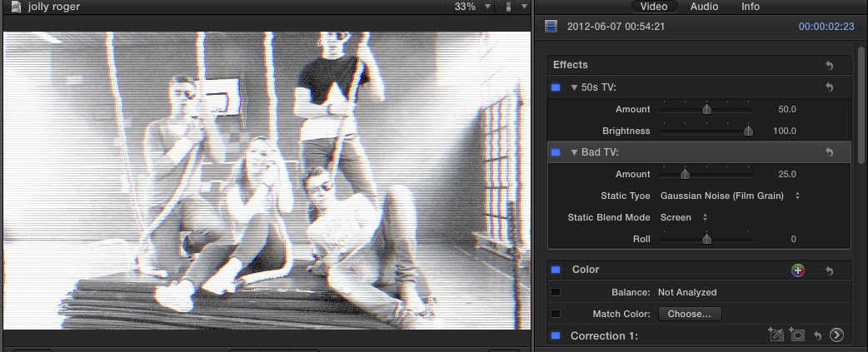This screenshot has height=352, width=868.
Task: Collapse the Bad TV effect parameters
Action: point(574,152)
